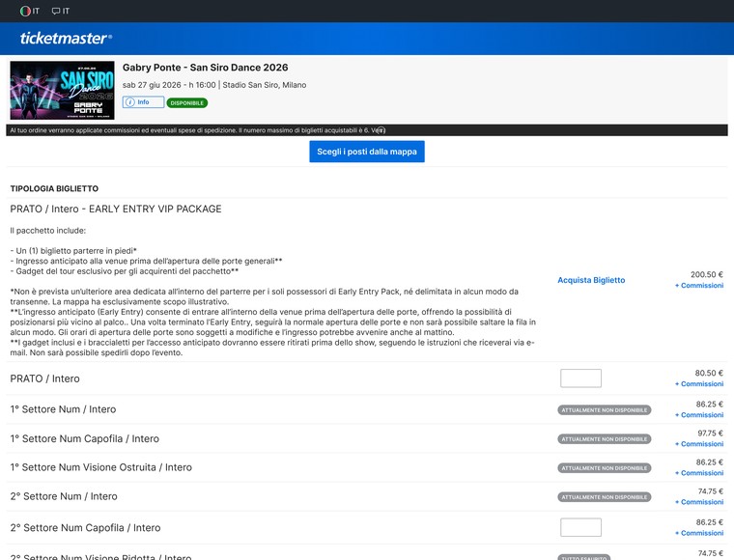
Task: Click Scegli i posti dalla mappa
Action: [x=367, y=152]
